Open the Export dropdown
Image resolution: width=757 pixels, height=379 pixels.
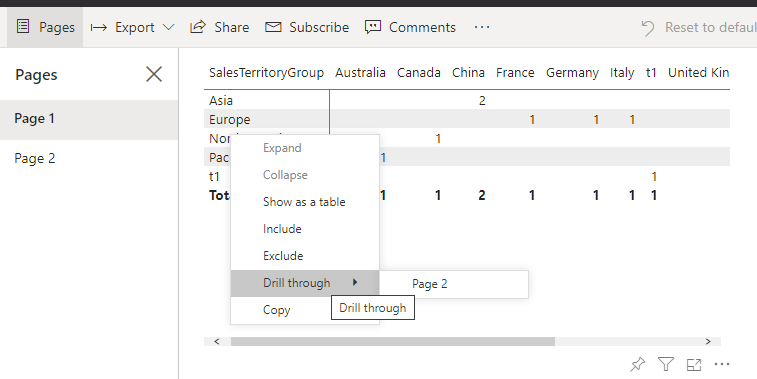[x=132, y=27]
